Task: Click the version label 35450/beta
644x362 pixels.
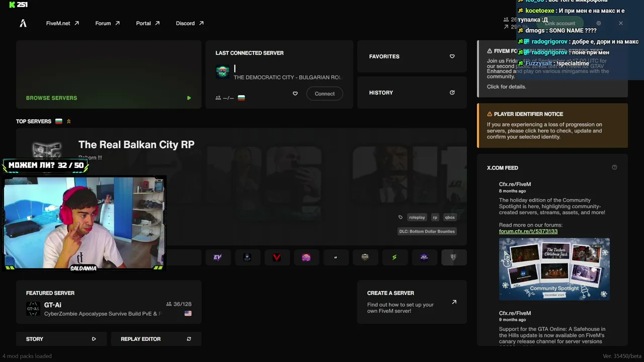Action: pos(621,356)
